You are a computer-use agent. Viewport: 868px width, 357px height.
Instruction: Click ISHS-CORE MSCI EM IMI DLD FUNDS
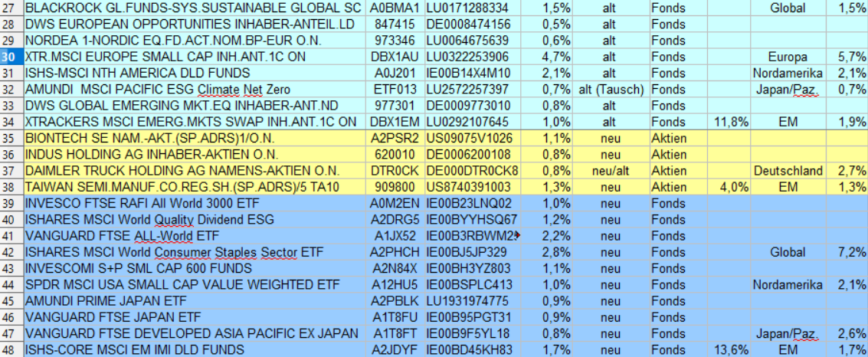[x=195, y=350]
